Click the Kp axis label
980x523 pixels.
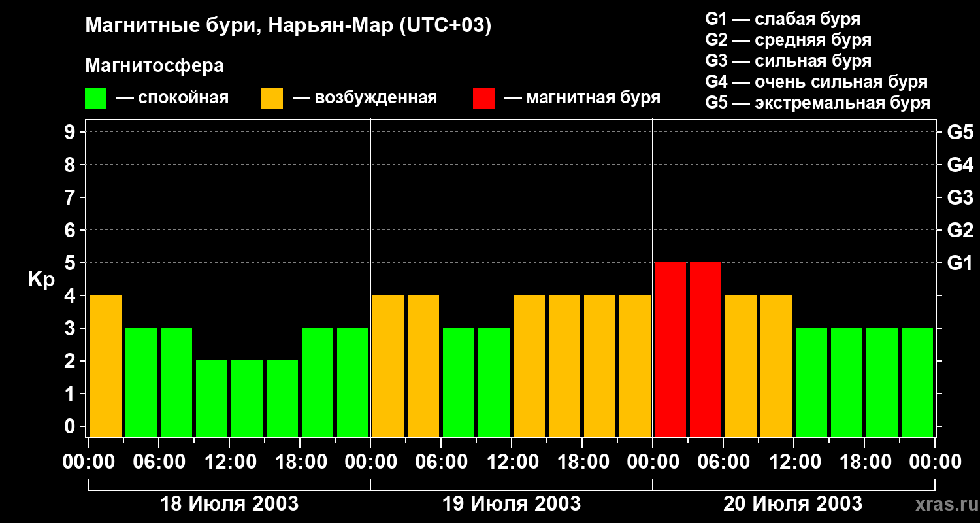coord(41,280)
